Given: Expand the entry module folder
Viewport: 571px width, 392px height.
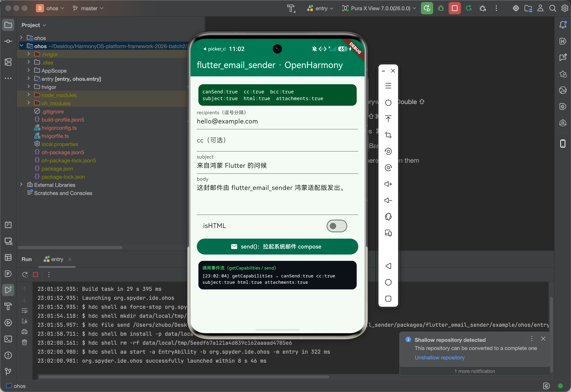Looking at the screenshot, I should coord(29,78).
